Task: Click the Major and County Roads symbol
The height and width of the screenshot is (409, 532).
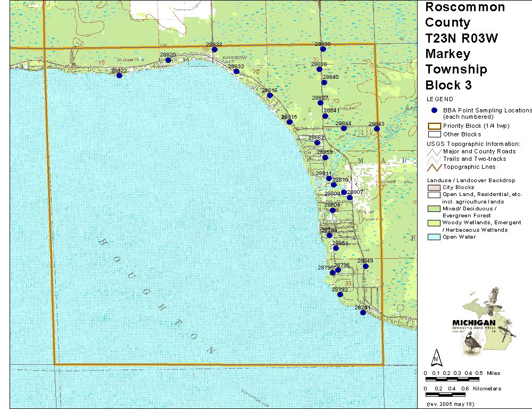Action: click(435, 152)
